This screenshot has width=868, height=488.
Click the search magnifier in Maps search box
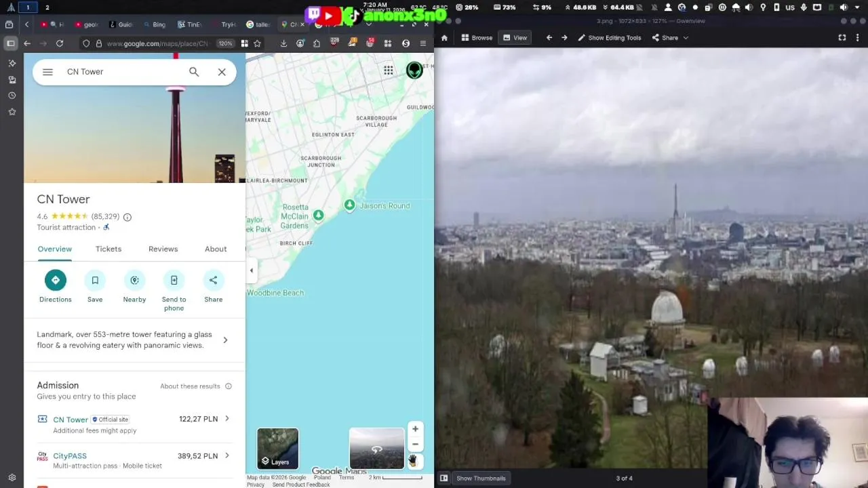coord(194,72)
